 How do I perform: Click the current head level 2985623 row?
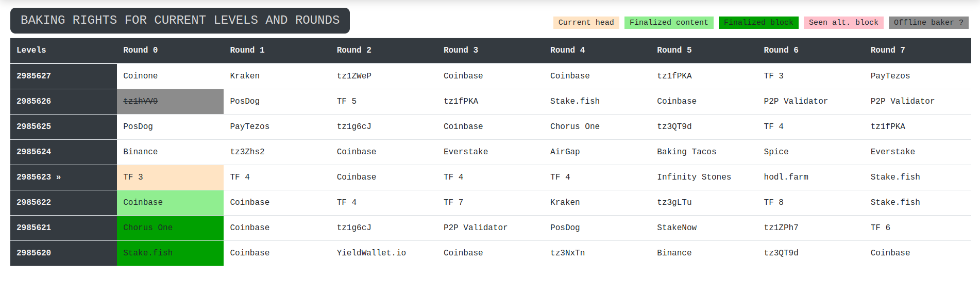click(x=39, y=177)
